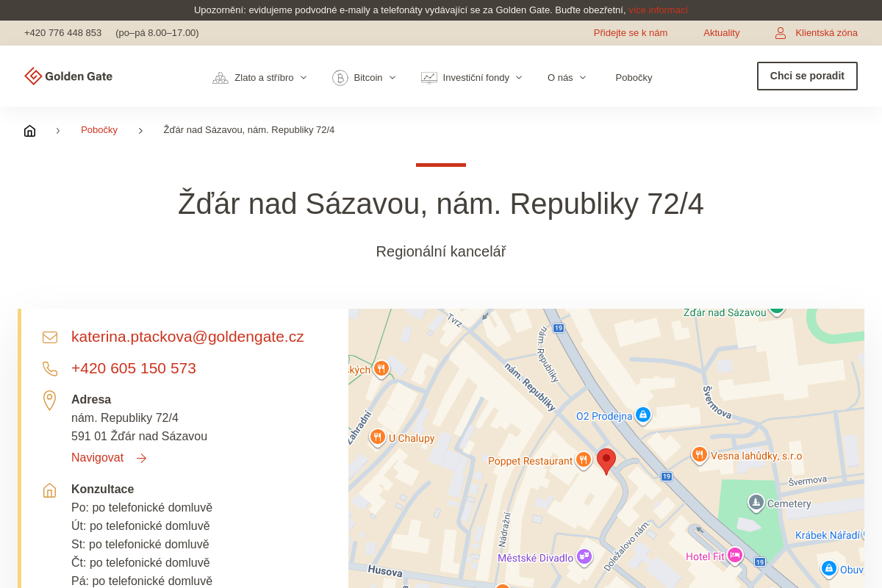Open the Investiční fondy dropdown
The width and height of the screenshot is (882, 588).
pos(472,77)
